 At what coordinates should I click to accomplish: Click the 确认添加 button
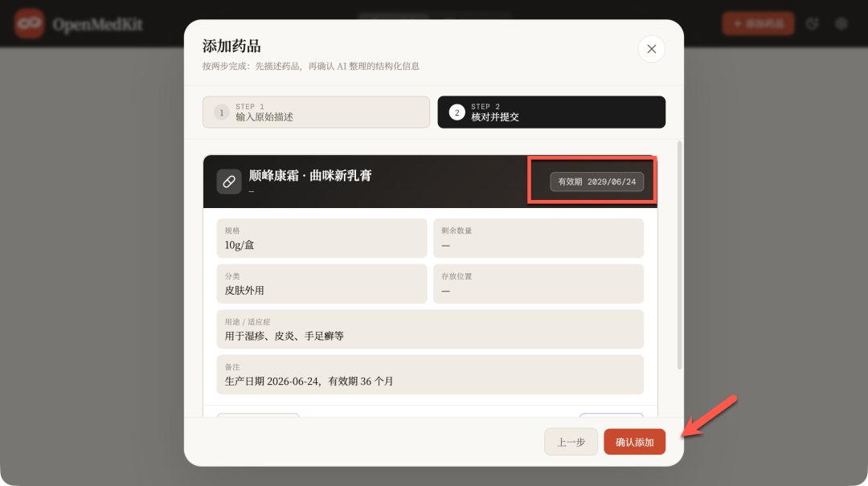(x=634, y=442)
